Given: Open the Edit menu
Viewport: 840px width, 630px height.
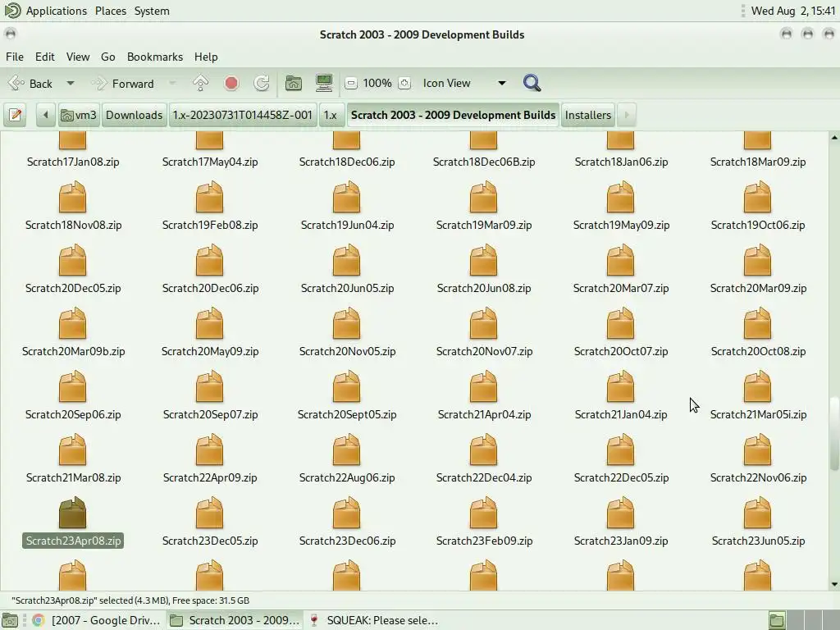Looking at the screenshot, I should coord(45,57).
